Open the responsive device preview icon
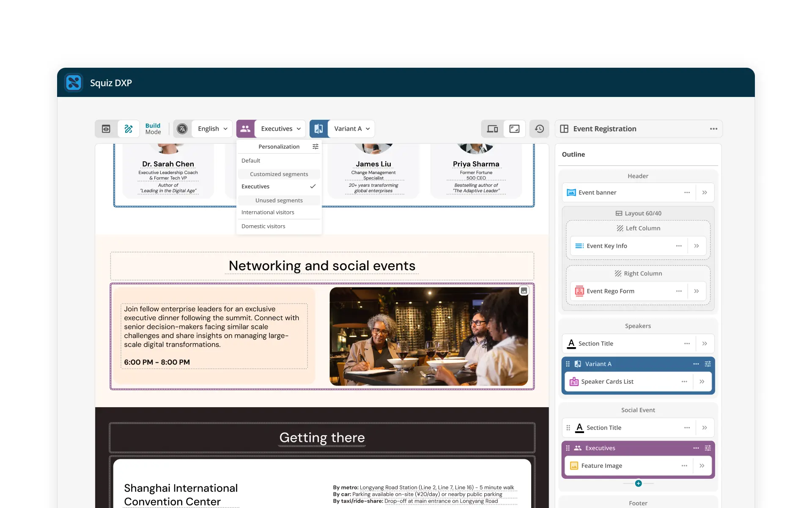Screen dimensions: 812x508 coord(492,129)
